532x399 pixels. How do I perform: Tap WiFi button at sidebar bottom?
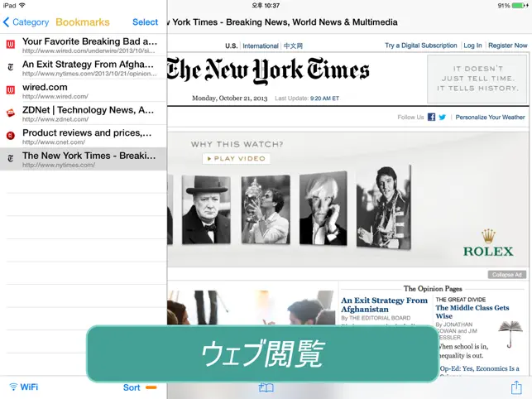(x=24, y=387)
